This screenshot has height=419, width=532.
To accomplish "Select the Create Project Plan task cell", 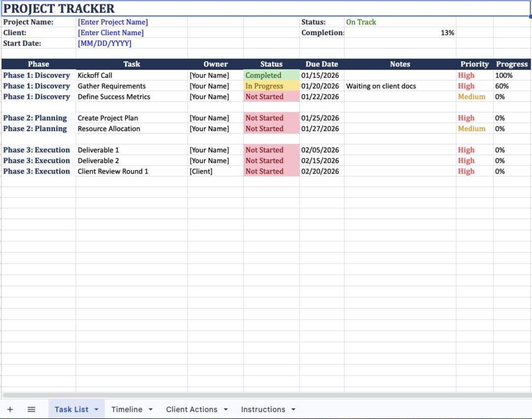I will tap(132, 118).
